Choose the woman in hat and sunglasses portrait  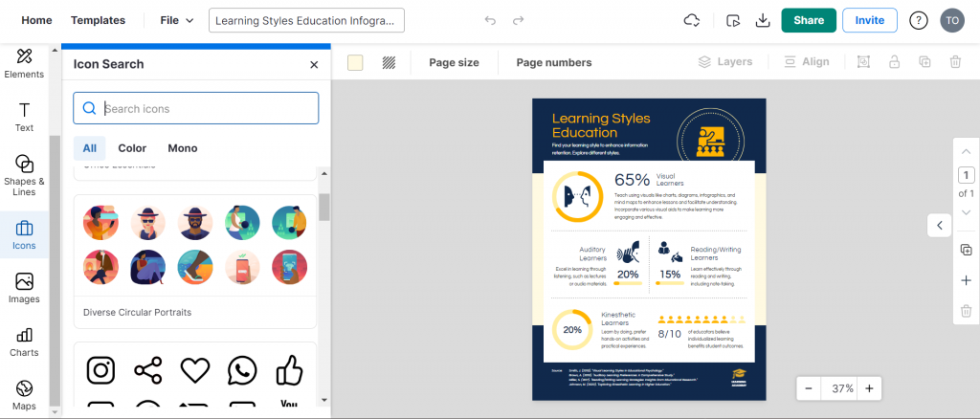tap(148, 223)
